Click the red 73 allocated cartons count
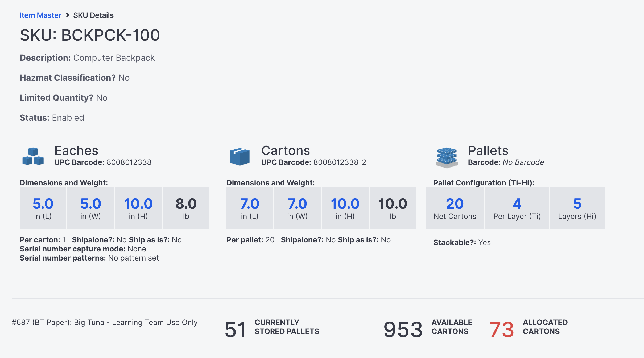Screen dimensions: 644x358 (x=502, y=329)
